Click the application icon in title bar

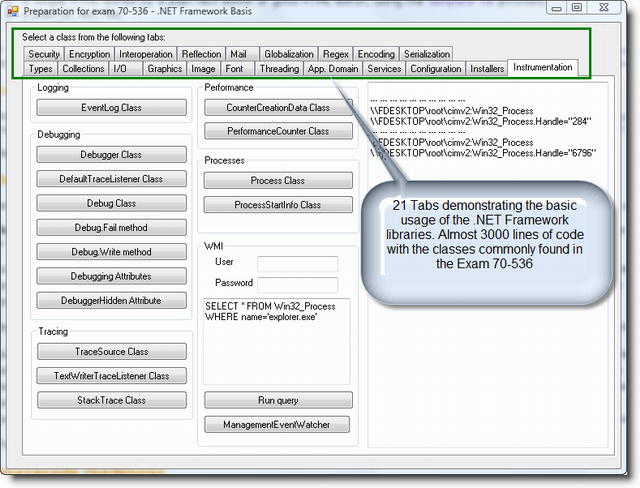pyautogui.click(x=13, y=11)
